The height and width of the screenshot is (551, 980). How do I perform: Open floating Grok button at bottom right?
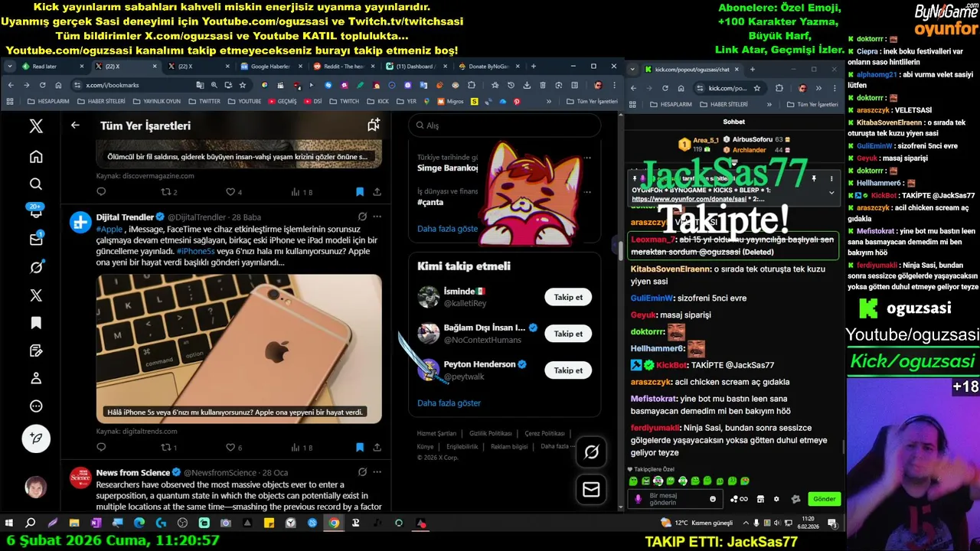pyautogui.click(x=591, y=452)
